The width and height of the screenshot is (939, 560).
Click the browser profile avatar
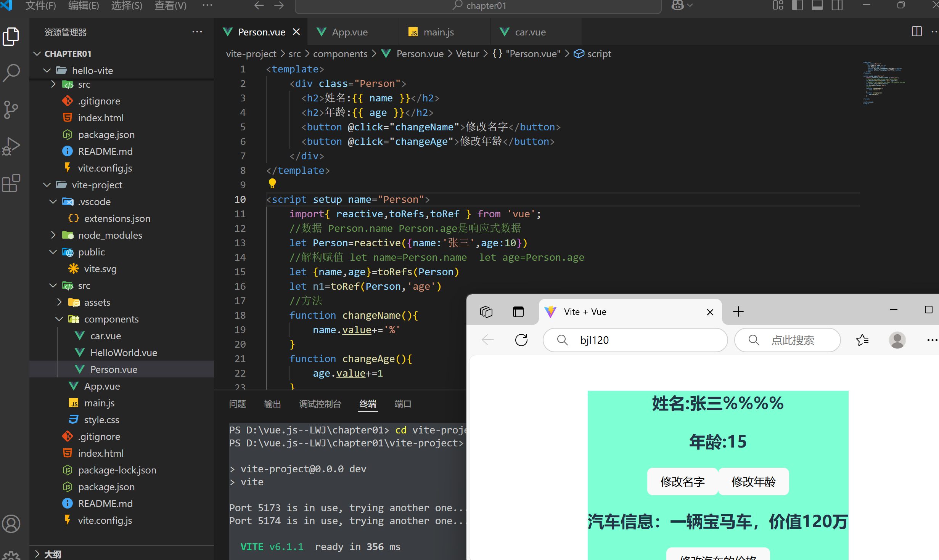[x=897, y=340]
